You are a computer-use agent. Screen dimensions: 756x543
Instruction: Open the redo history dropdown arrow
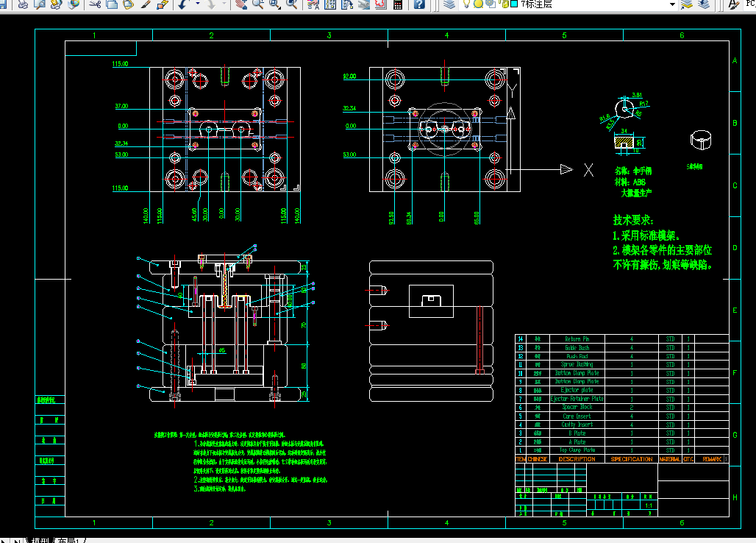pyautogui.click(x=225, y=4)
